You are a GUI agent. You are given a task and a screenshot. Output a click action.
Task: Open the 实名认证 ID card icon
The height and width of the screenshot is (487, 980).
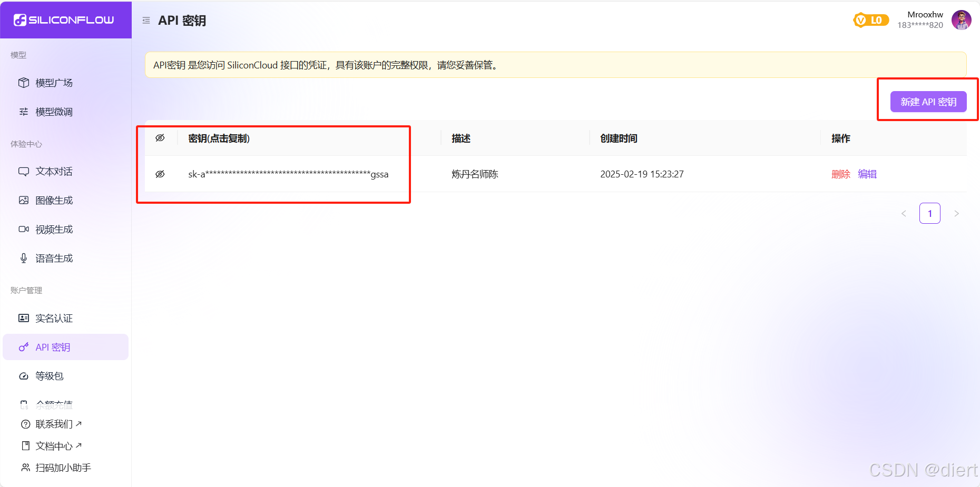[24, 318]
